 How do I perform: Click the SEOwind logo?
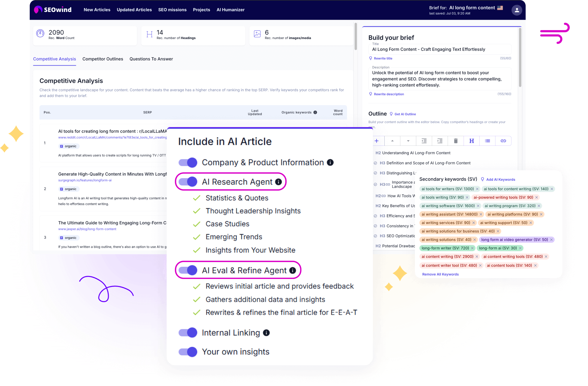point(53,10)
